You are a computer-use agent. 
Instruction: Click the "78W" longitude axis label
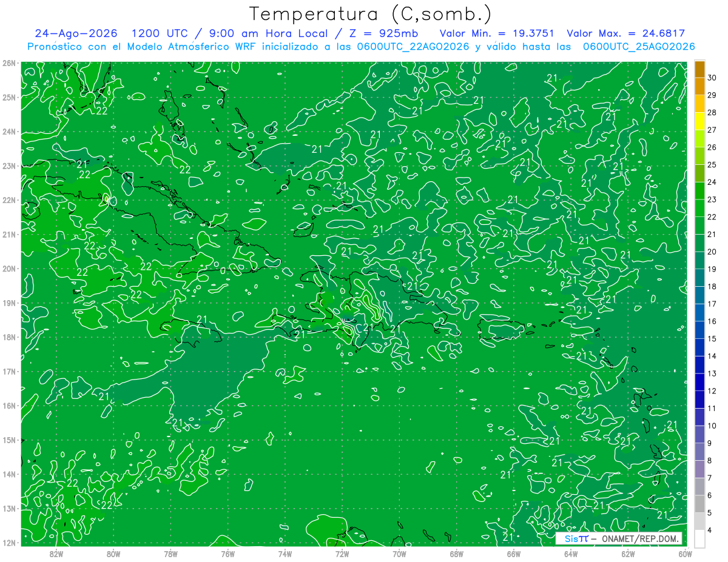pos(170,554)
